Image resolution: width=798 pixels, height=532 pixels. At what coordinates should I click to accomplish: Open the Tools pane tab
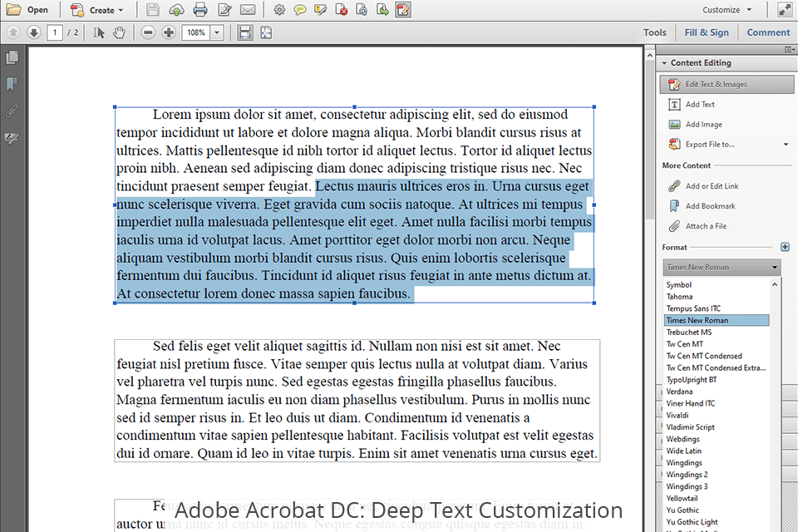(x=654, y=32)
